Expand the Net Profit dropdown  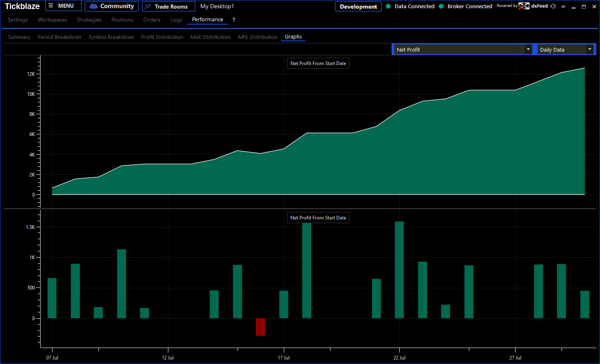(528, 50)
